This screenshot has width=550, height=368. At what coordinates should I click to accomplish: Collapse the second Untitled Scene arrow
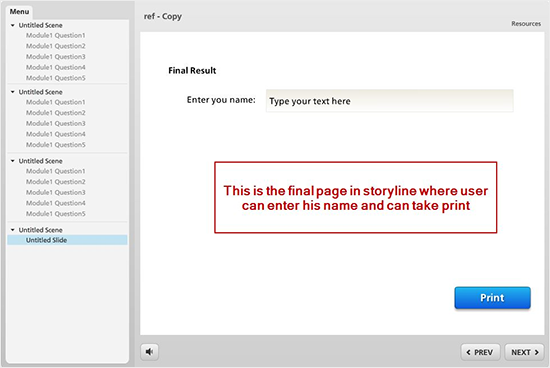13,92
